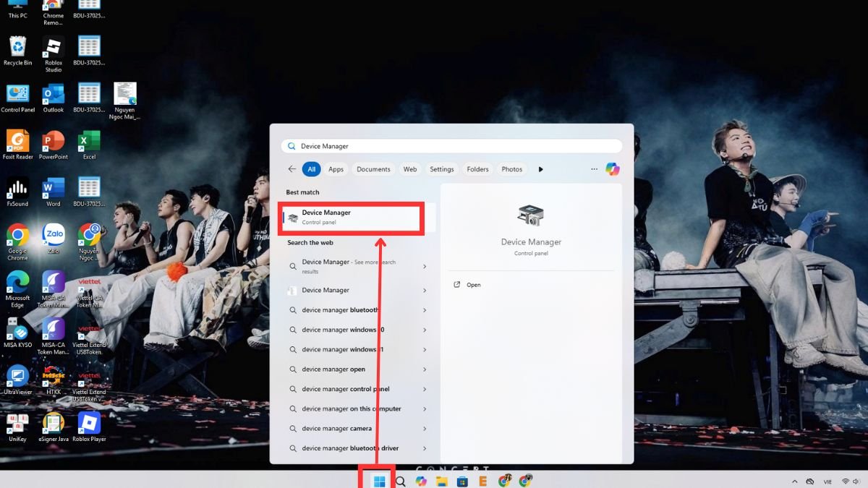868x488 pixels.
Task: Open the HTKK application
Action: pyautogui.click(x=53, y=377)
